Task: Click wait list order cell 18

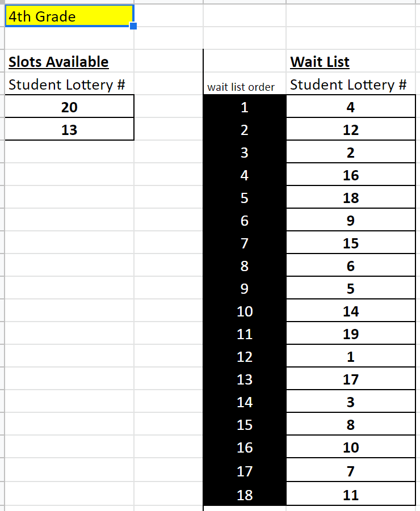Action: coord(244,494)
